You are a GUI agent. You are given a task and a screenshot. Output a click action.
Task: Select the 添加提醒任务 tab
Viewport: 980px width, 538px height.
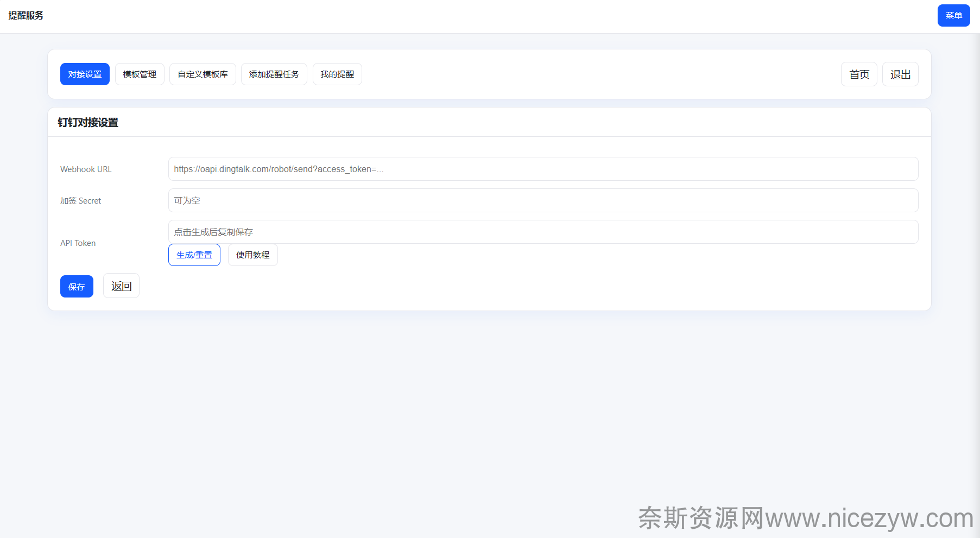click(x=274, y=74)
